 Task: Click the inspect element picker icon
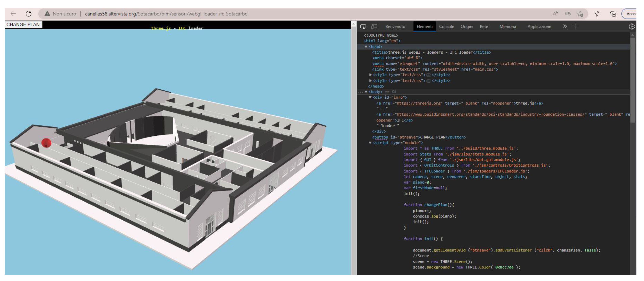tap(363, 26)
